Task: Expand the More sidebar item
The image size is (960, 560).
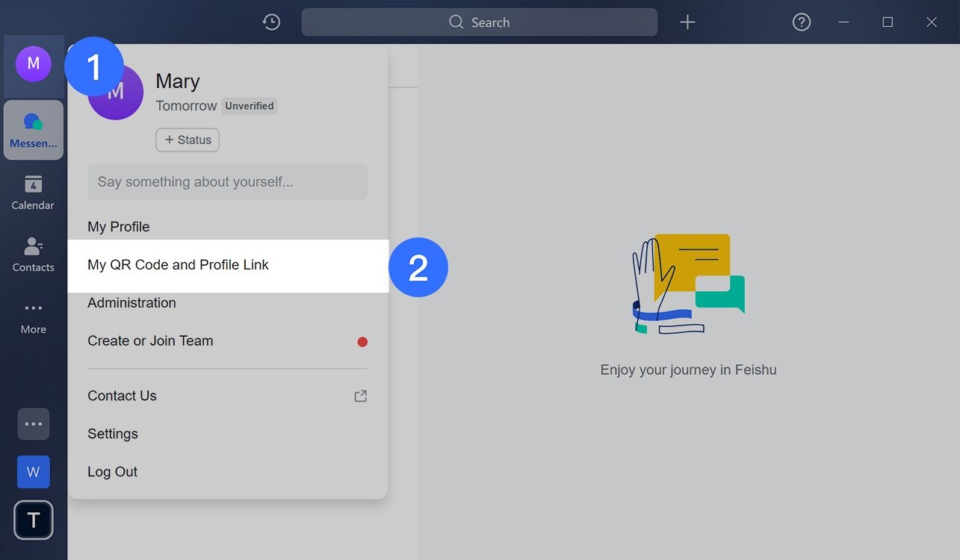Action: coord(33,317)
